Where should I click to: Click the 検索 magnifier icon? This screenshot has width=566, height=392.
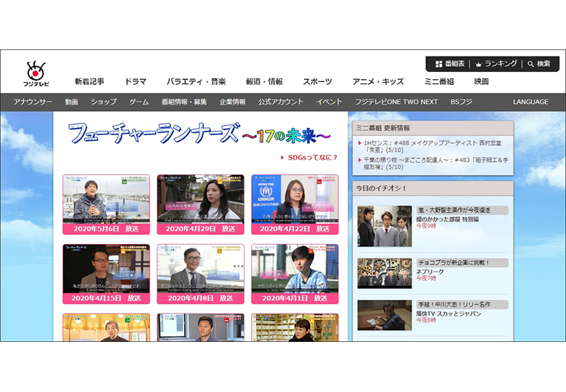(x=531, y=64)
